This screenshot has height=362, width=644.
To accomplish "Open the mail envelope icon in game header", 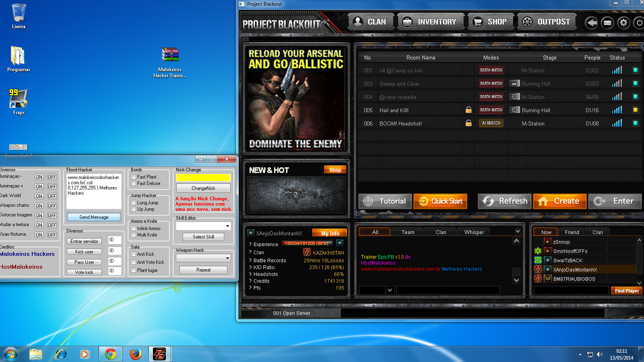I will pyautogui.click(x=607, y=23).
